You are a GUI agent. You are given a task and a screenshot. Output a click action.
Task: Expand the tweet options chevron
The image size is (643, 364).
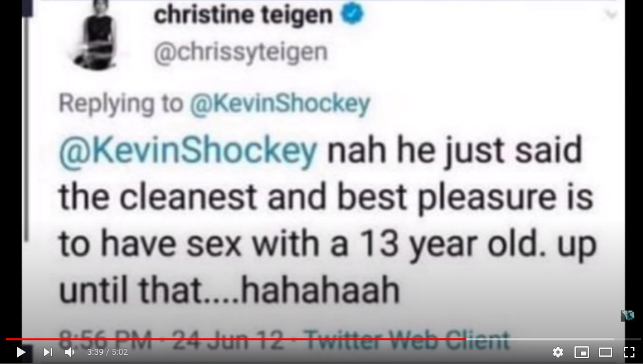611,15
